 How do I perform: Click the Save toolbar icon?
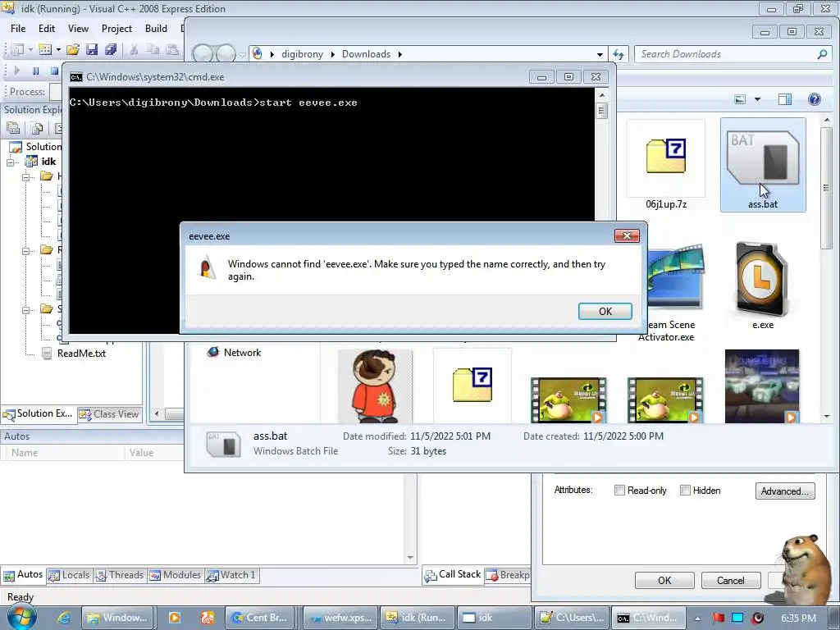[92, 50]
